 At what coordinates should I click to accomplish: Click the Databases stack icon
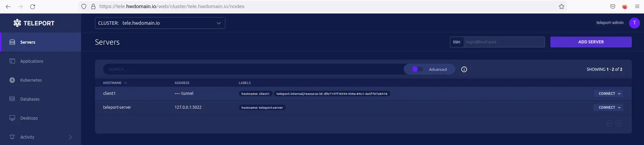12,99
